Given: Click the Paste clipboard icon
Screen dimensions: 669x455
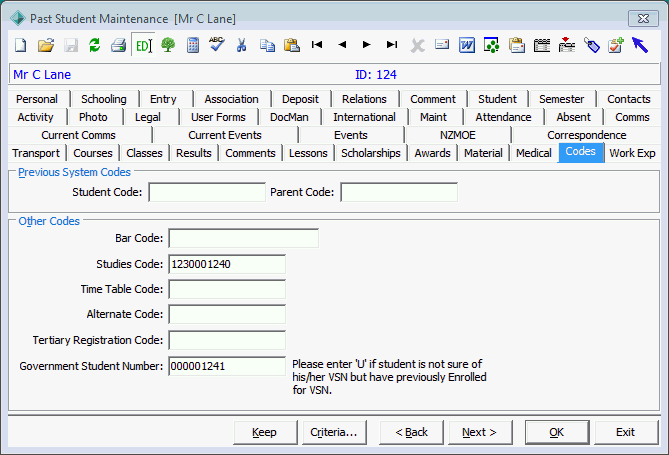Looking at the screenshot, I should tap(292, 45).
